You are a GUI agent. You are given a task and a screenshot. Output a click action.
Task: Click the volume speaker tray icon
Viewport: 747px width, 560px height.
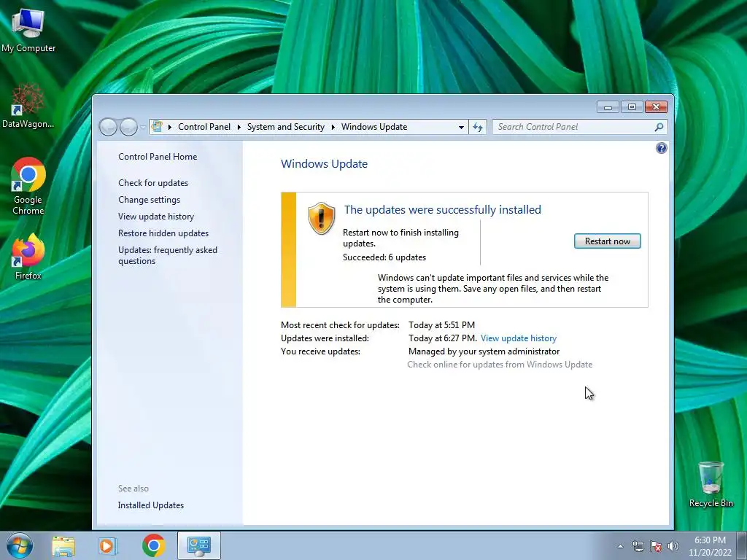click(673, 546)
